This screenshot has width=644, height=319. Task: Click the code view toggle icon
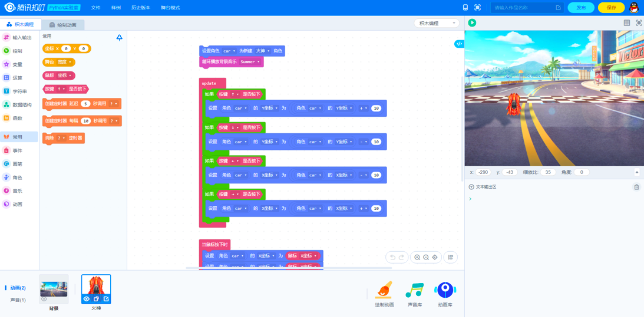click(459, 44)
